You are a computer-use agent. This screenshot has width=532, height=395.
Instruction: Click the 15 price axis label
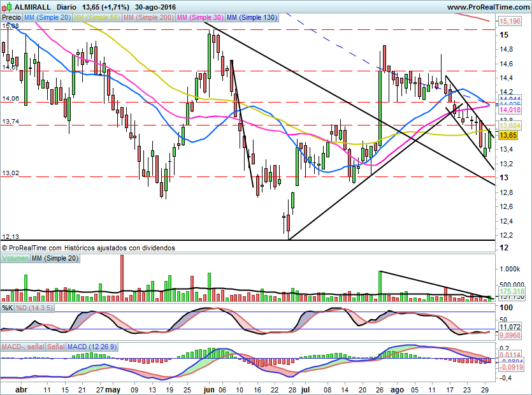pyautogui.click(x=504, y=35)
